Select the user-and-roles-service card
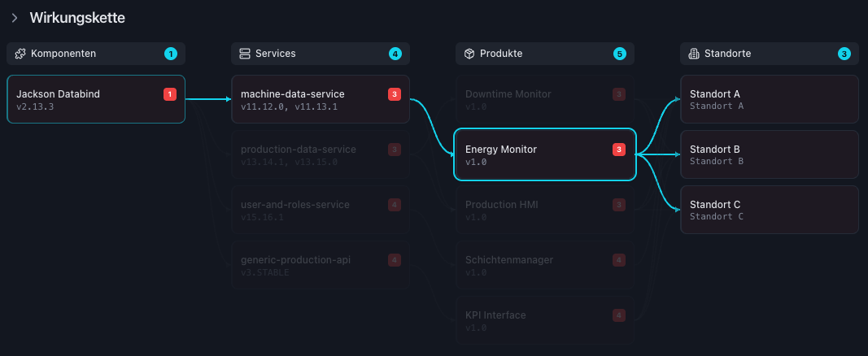Viewport: 868px width, 356px height. (x=321, y=210)
